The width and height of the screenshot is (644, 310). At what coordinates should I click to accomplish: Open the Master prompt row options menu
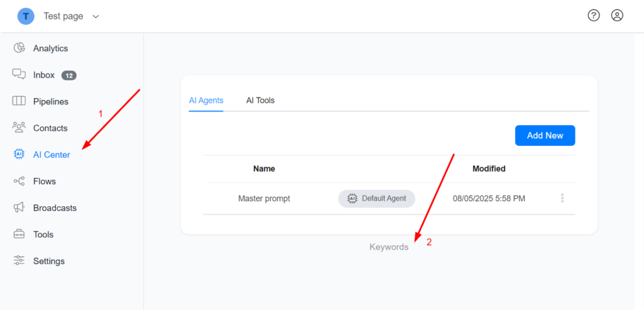click(562, 198)
